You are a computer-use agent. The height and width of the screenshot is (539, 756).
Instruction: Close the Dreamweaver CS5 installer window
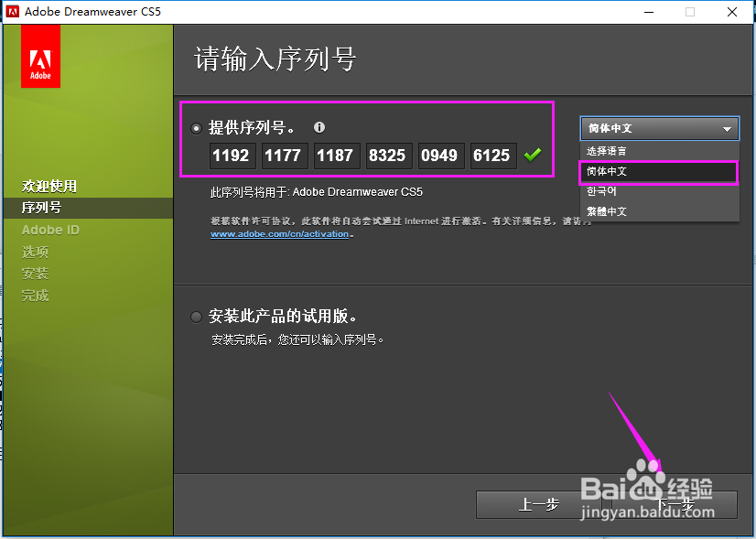(x=732, y=12)
